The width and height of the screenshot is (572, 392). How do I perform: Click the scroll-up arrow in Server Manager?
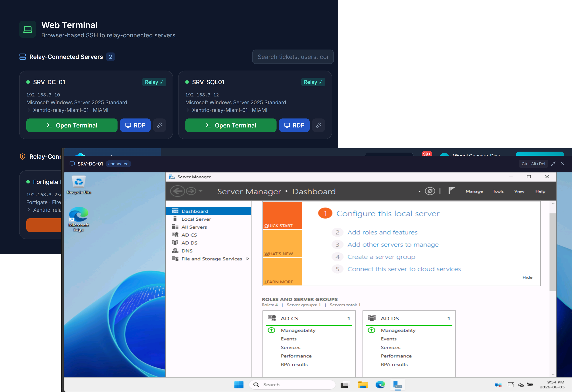553,204
